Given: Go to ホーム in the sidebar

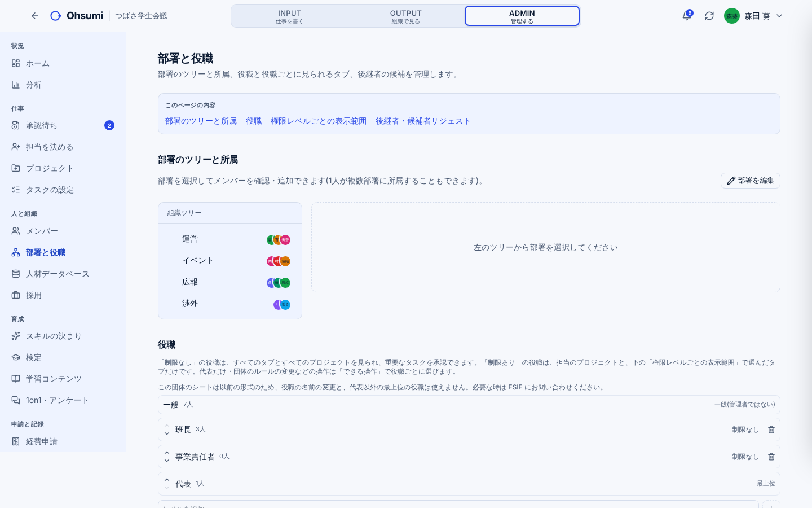Looking at the screenshot, I should (x=63, y=63).
